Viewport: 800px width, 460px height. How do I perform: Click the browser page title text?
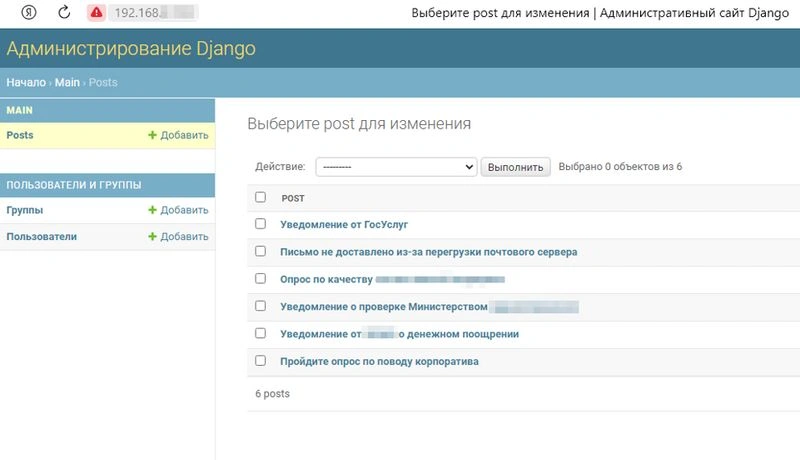click(x=600, y=13)
